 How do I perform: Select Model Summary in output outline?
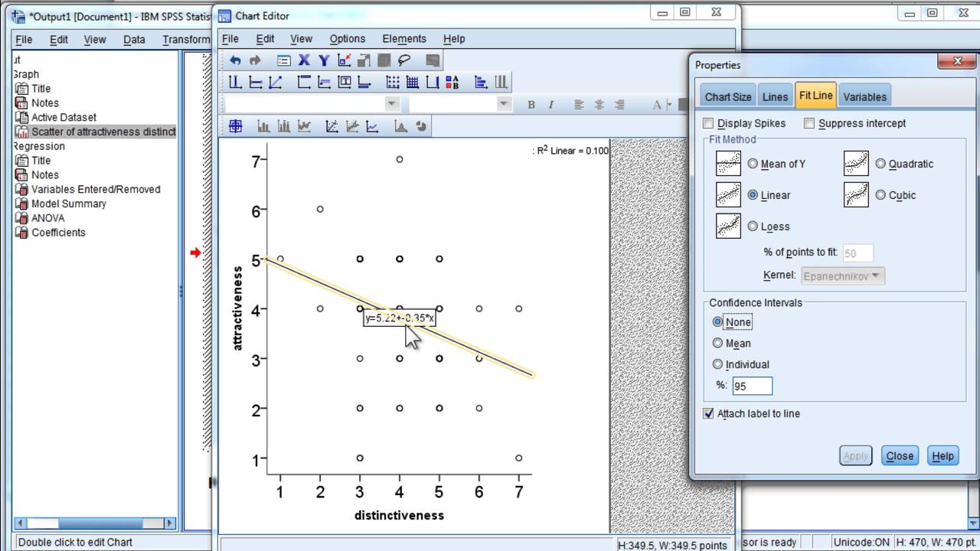[69, 204]
